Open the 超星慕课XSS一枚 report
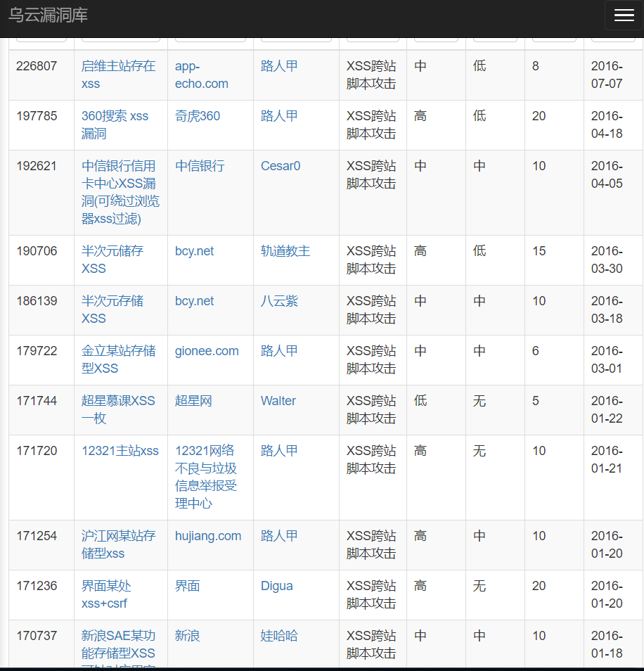The height and width of the screenshot is (671, 644). tap(118, 409)
